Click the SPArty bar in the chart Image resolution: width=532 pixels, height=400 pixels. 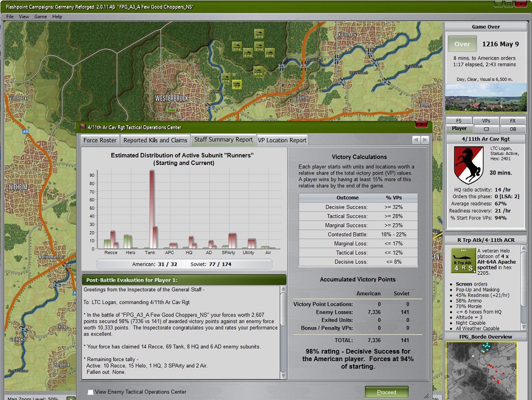coord(232,241)
